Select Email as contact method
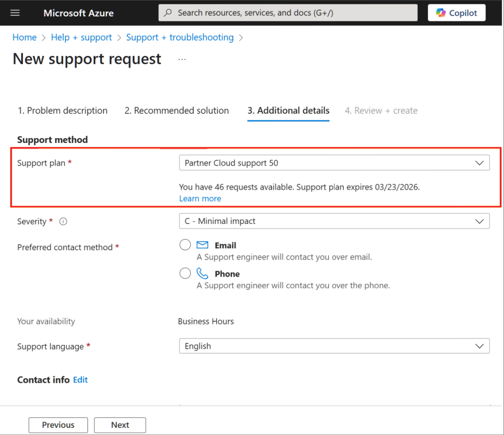 [185, 245]
